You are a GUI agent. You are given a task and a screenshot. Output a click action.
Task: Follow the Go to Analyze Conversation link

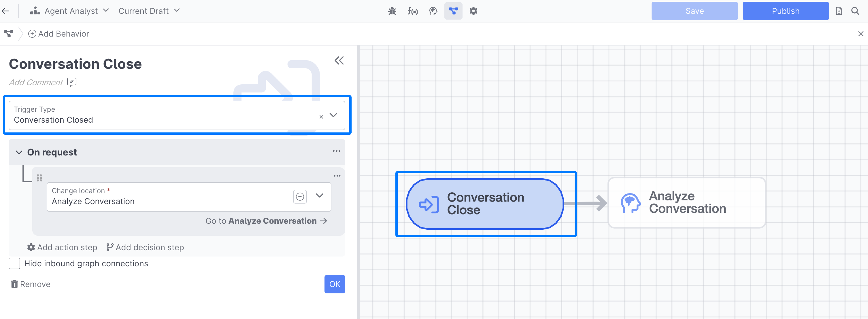coord(266,221)
